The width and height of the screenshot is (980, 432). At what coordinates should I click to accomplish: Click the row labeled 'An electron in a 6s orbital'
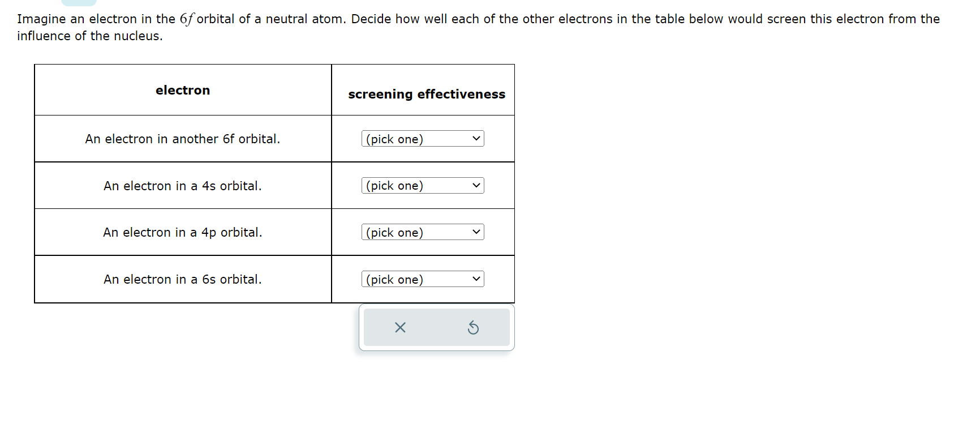pyautogui.click(x=182, y=279)
